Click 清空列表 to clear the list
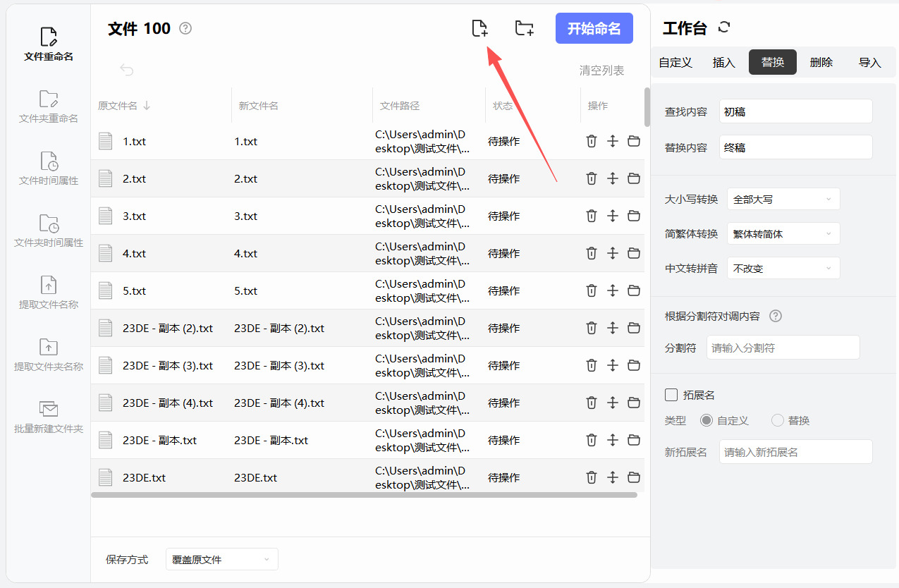This screenshot has height=588, width=899. pyautogui.click(x=601, y=71)
